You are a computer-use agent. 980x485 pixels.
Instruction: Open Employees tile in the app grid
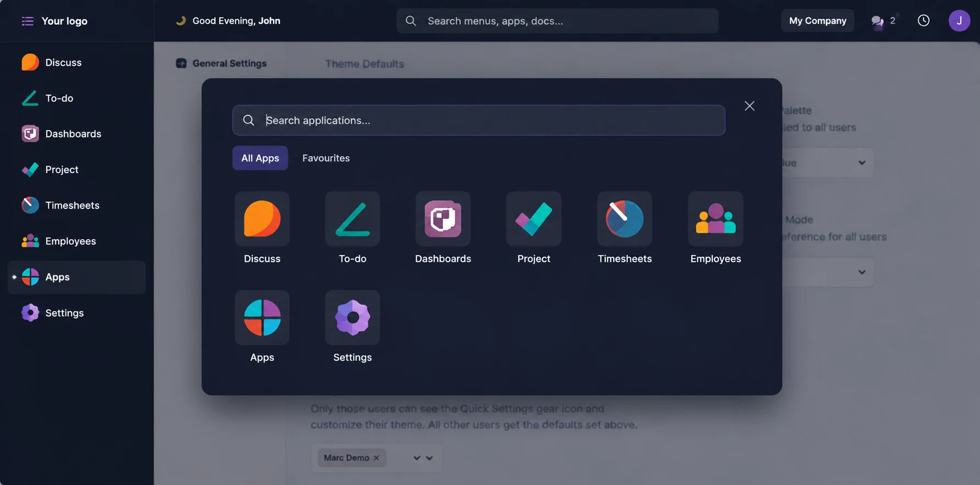(x=716, y=228)
